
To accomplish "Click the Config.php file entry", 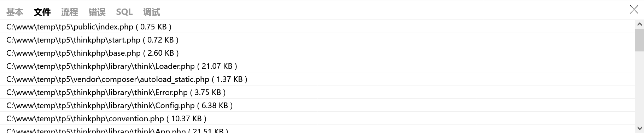I will (x=317, y=105).
